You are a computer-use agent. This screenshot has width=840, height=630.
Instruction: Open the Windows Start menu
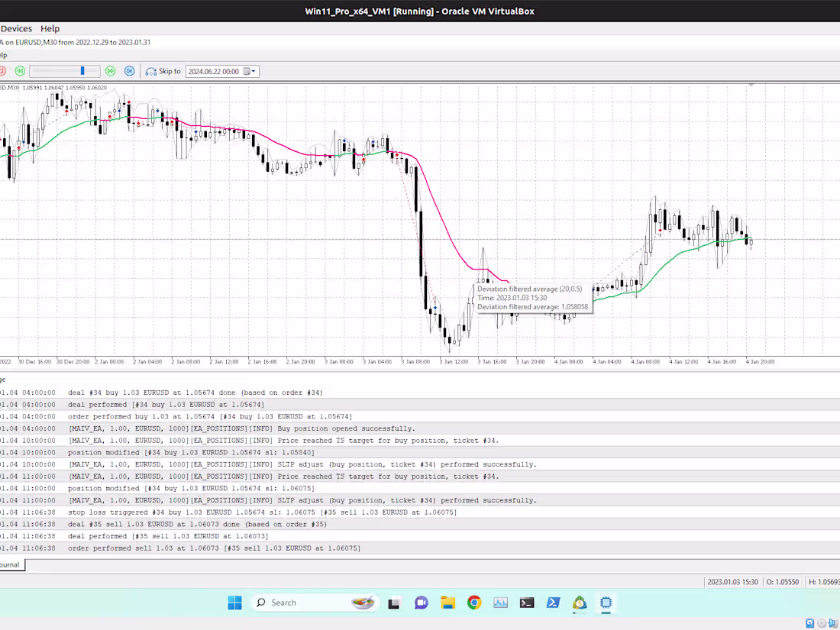235,603
